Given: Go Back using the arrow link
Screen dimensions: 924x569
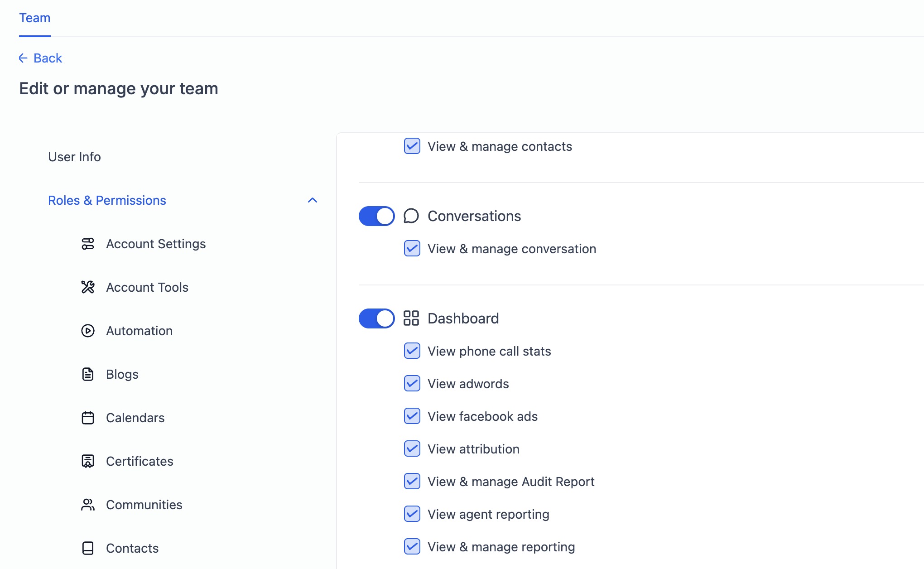Looking at the screenshot, I should (41, 58).
